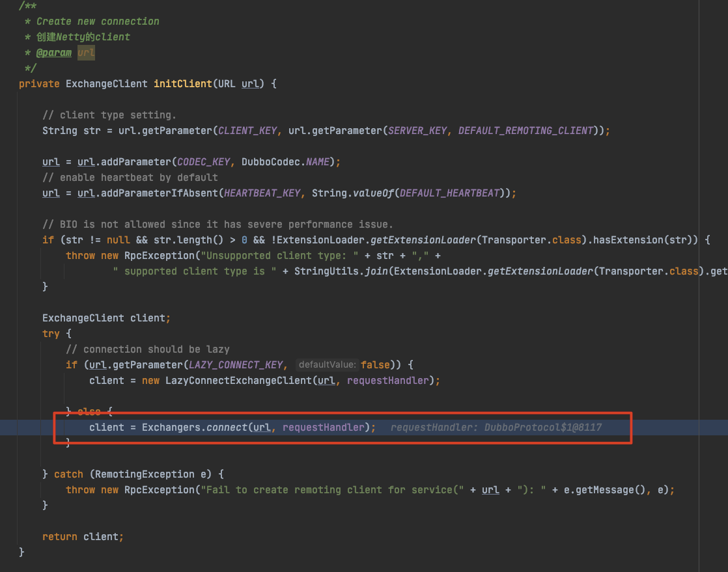Select the SERVER_KEY constant

click(x=417, y=131)
